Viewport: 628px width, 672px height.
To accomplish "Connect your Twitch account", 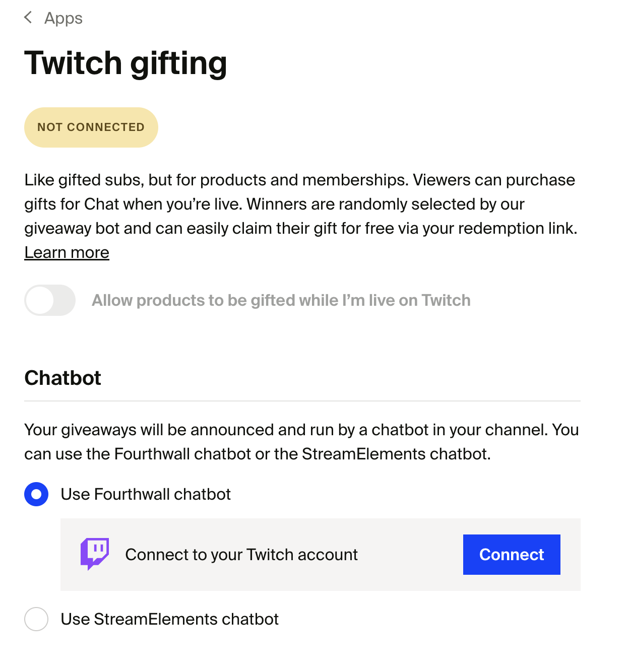I will (511, 554).
